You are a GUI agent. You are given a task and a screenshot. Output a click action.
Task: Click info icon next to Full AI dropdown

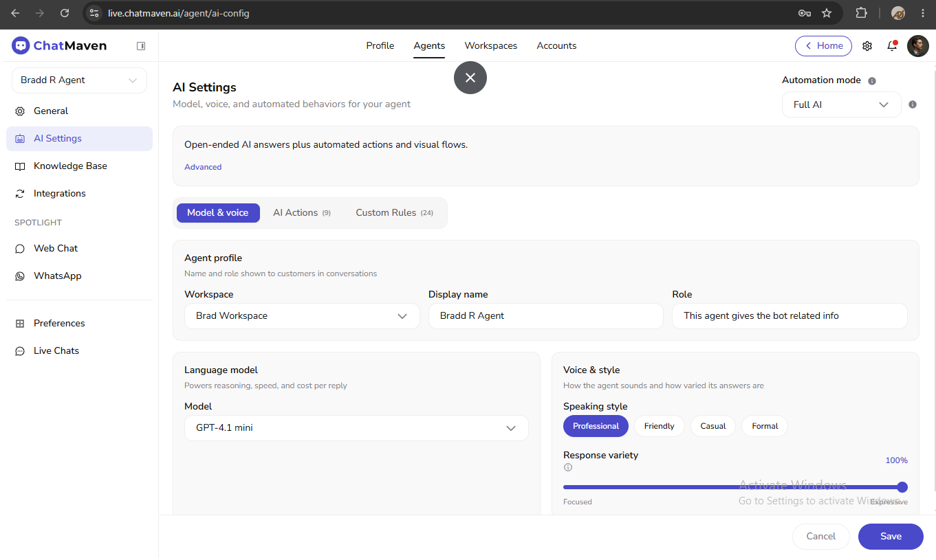tap(913, 104)
